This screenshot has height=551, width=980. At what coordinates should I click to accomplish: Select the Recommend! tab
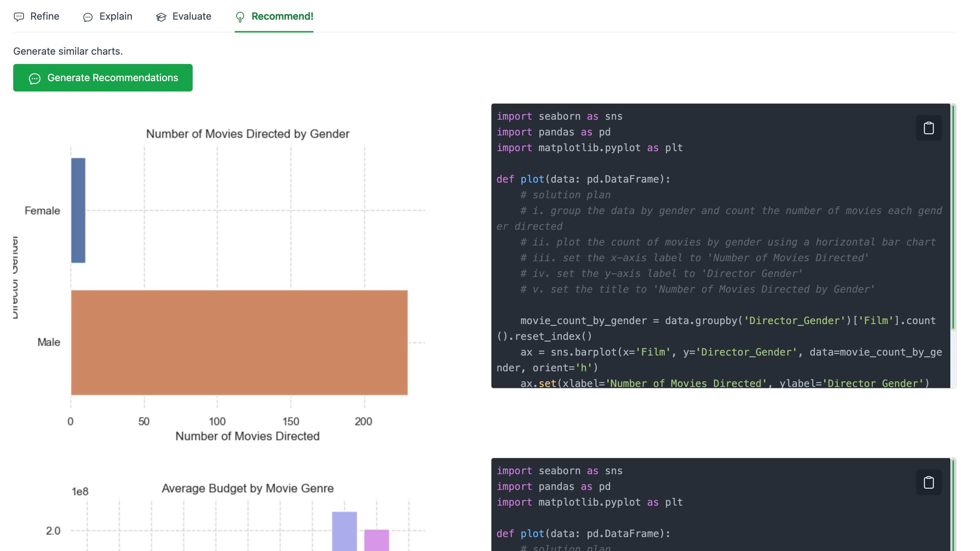pyautogui.click(x=282, y=16)
